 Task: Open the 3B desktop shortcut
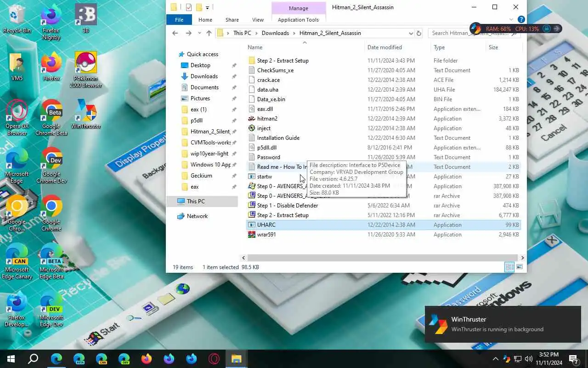tap(86, 19)
